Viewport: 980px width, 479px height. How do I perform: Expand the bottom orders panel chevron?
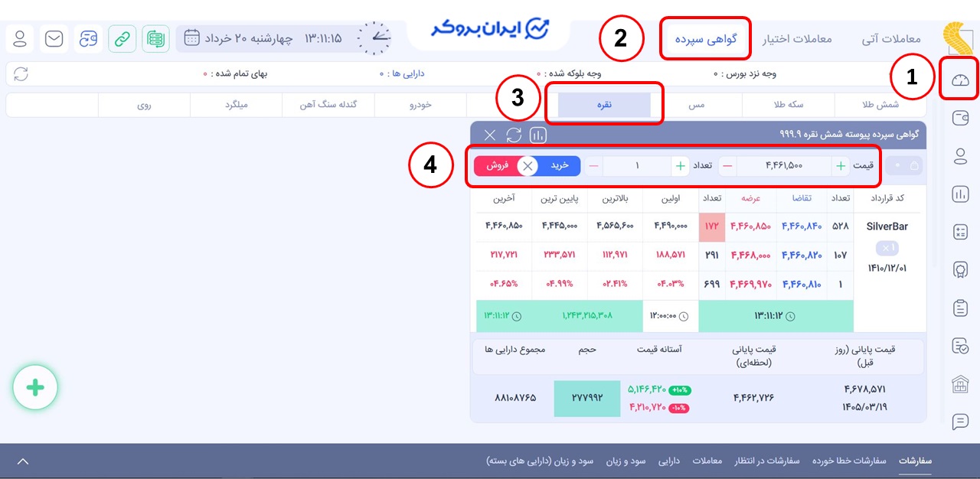pyautogui.click(x=23, y=461)
